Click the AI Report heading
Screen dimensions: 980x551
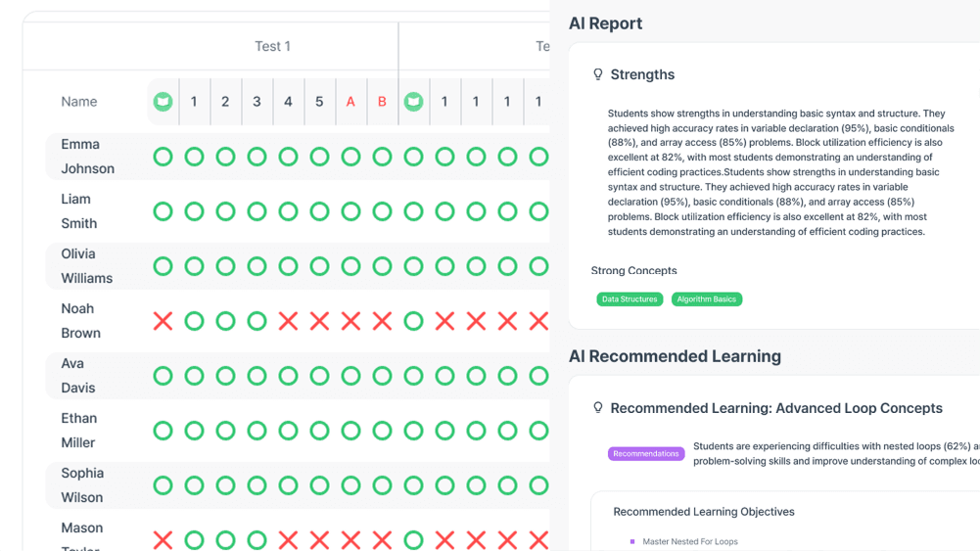[x=605, y=23]
